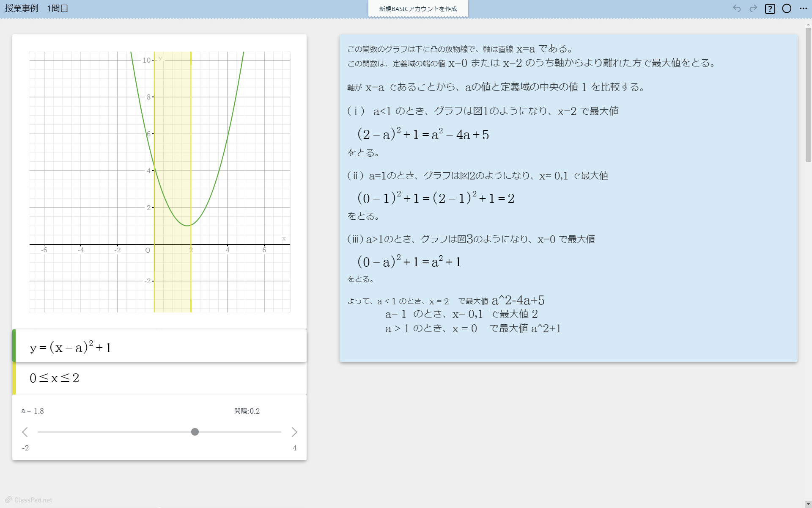Click the circle account icon
The height and width of the screenshot is (508, 812).
pos(787,8)
